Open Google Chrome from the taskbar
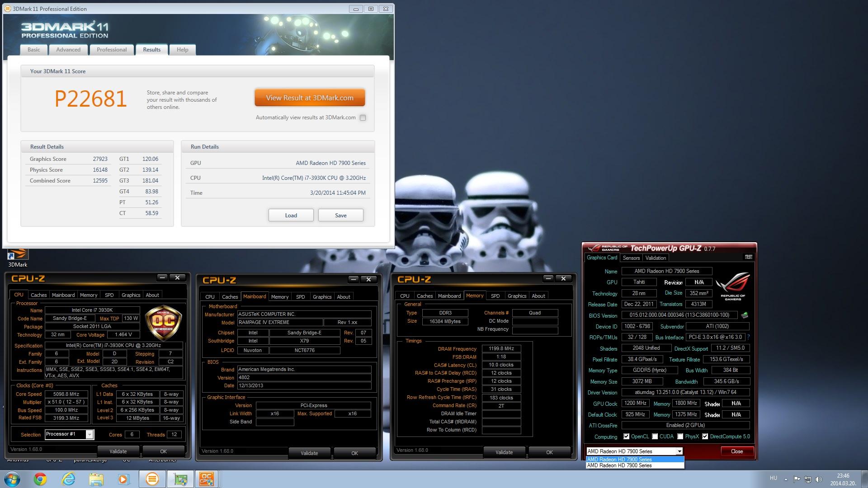 coord(40,479)
